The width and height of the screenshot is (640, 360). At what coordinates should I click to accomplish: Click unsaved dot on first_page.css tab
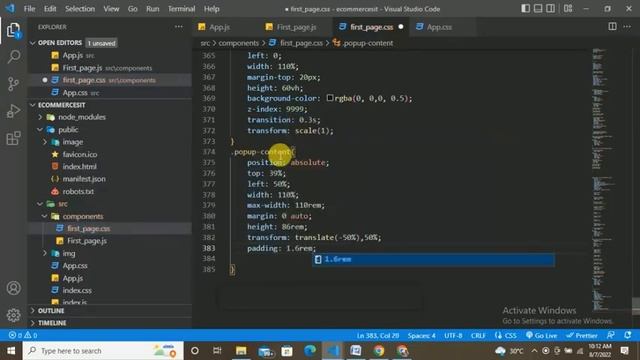[401, 27]
